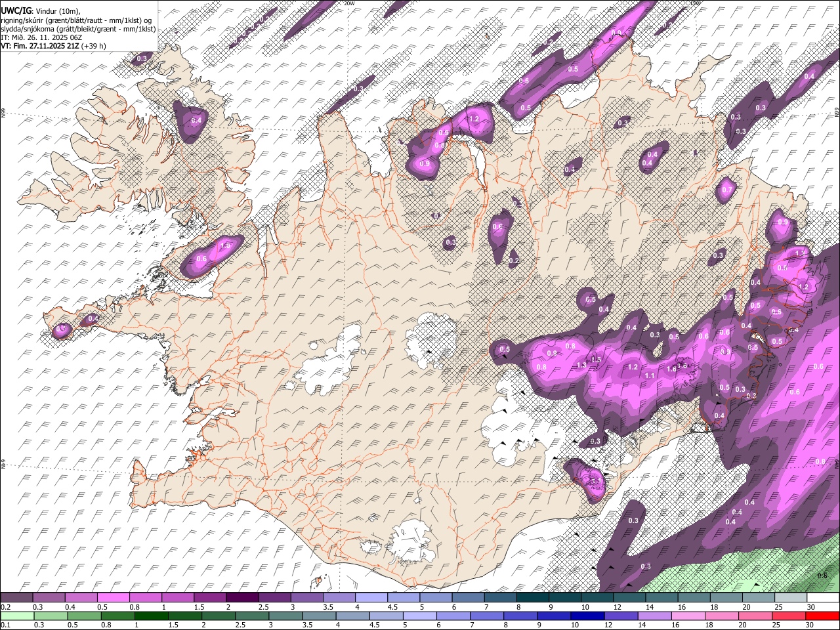The width and height of the screenshot is (840, 630).
Task: Click lower legend swatch starting at 12
Action: click(x=621, y=616)
